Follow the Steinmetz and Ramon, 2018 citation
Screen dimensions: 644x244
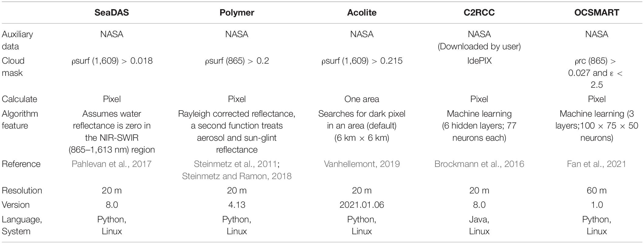(237, 176)
